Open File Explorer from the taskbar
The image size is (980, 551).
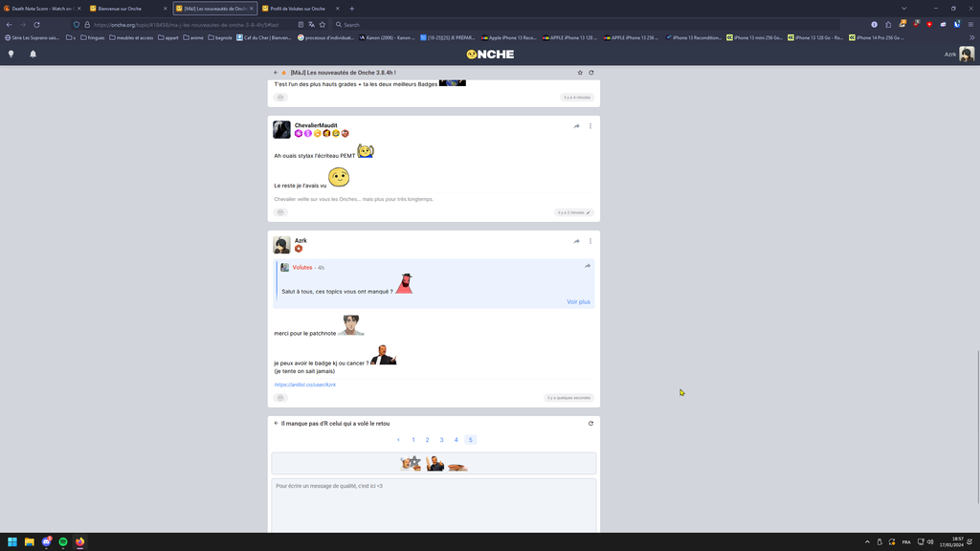pos(30,541)
